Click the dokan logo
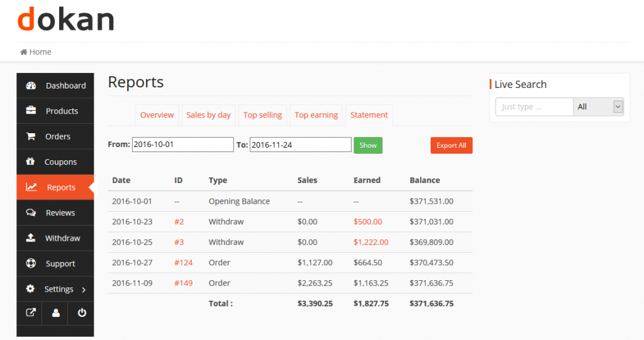This screenshot has height=340, width=644. click(65, 19)
